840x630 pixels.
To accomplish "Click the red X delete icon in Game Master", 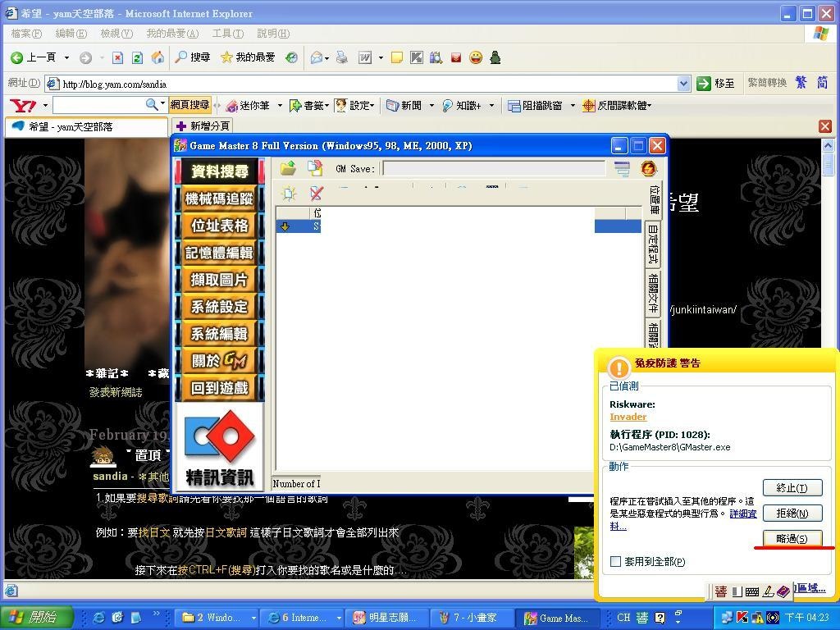I will [316, 194].
